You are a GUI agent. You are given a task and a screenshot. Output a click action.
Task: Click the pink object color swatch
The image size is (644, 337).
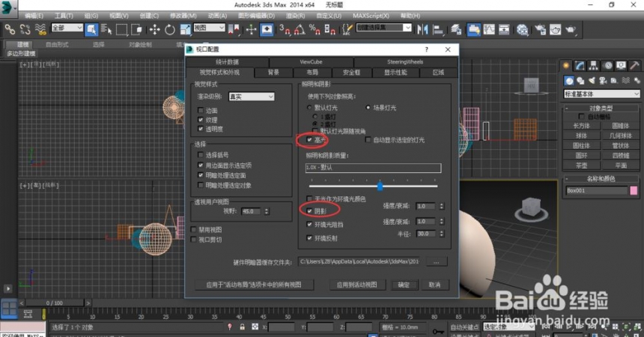[x=634, y=190]
